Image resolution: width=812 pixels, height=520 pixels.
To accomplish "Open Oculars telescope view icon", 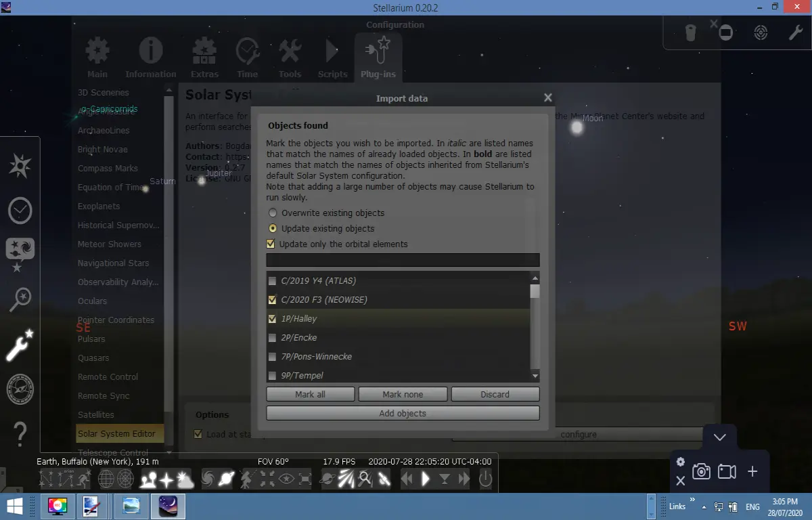I will pos(690,32).
